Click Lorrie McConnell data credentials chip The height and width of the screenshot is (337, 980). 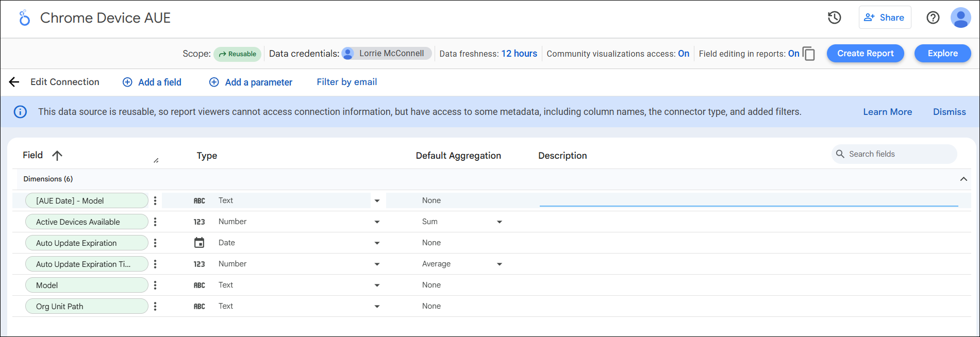pyautogui.click(x=387, y=54)
